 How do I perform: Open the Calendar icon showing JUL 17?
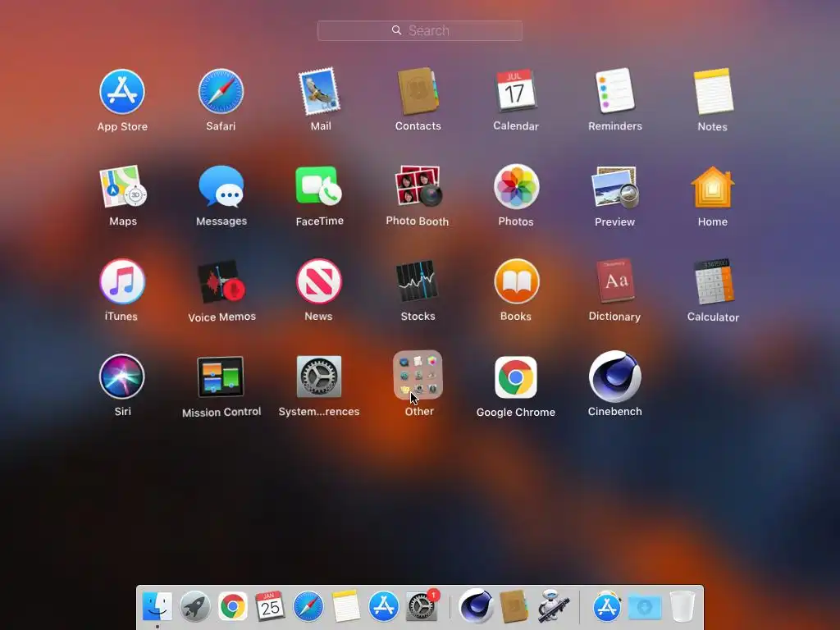point(515,90)
